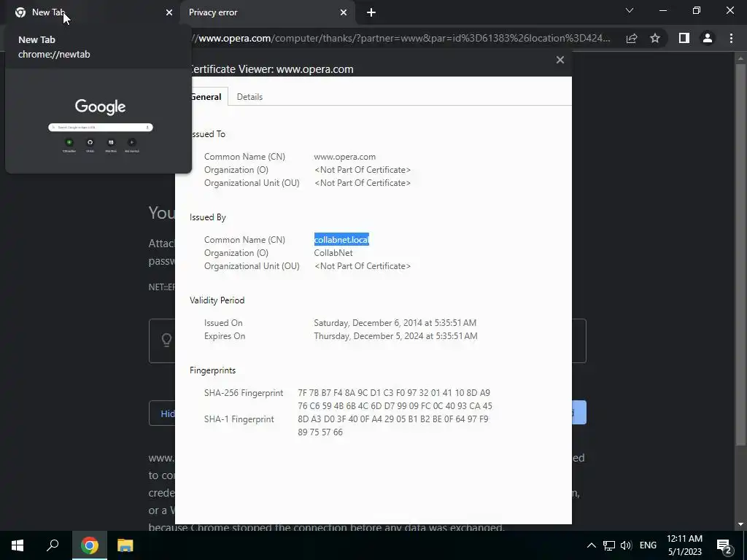Viewport: 747px width, 560px height.
Task: Click the SHA-1 fingerprint first line
Action: tap(393, 419)
